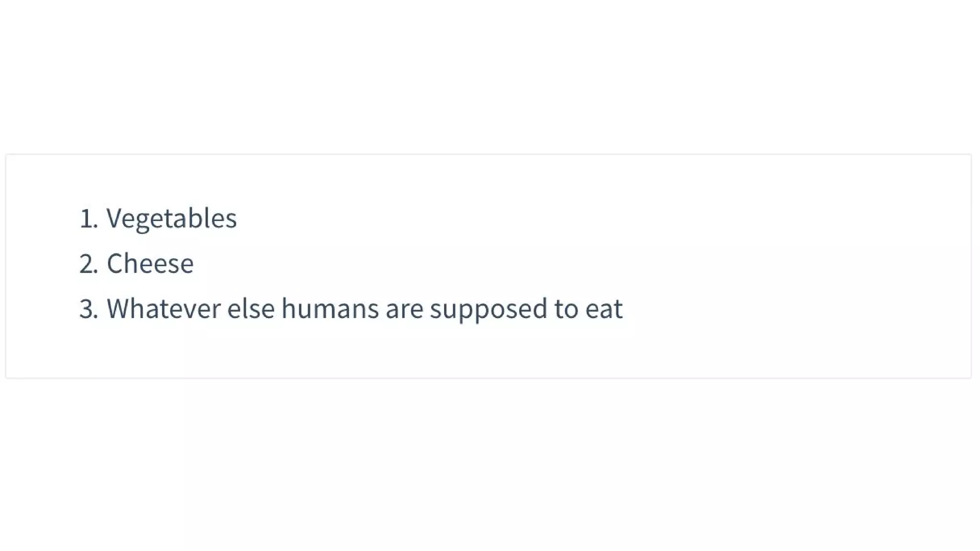This screenshot has width=980, height=551.
Task: Click the empty card area right of "Cheese"
Action: click(526, 264)
